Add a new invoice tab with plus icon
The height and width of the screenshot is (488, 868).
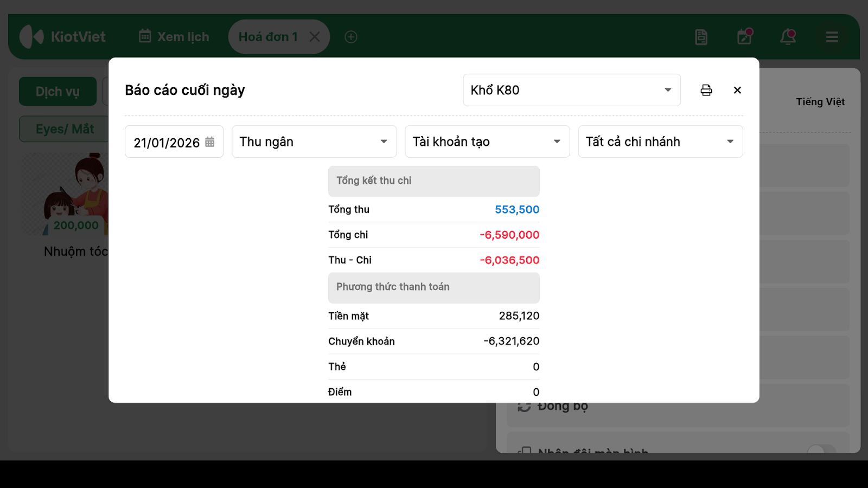[351, 37]
